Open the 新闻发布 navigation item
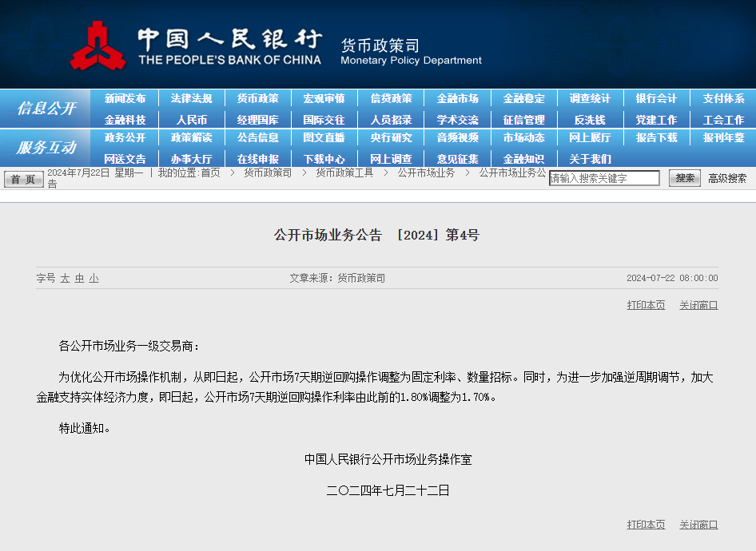The image size is (756, 551). tap(125, 99)
